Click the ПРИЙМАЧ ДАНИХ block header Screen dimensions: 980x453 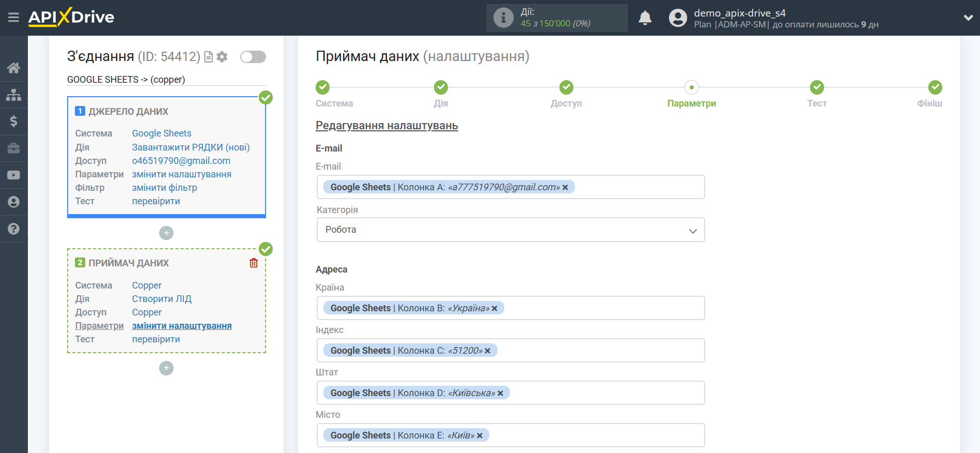[129, 263]
